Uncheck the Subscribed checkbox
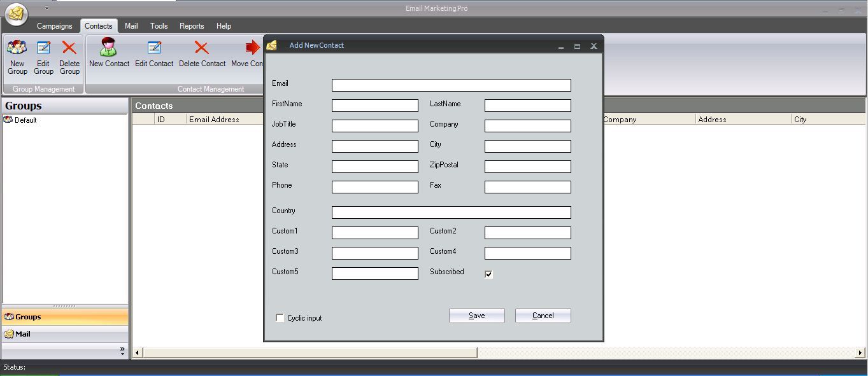The width and height of the screenshot is (868, 376). [488, 274]
